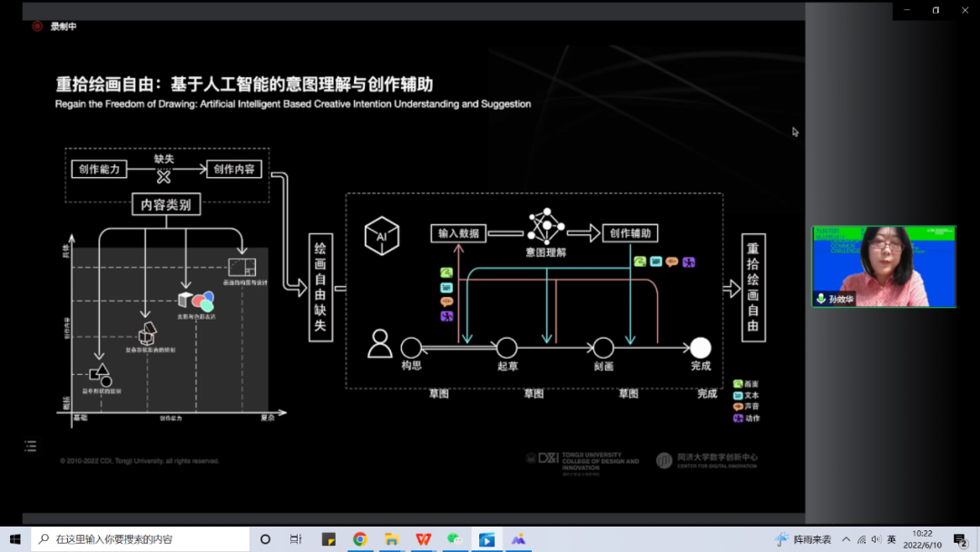This screenshot has width=980, height=552.
Task: Open the clock showing 10:22
Action: point(922,539)
